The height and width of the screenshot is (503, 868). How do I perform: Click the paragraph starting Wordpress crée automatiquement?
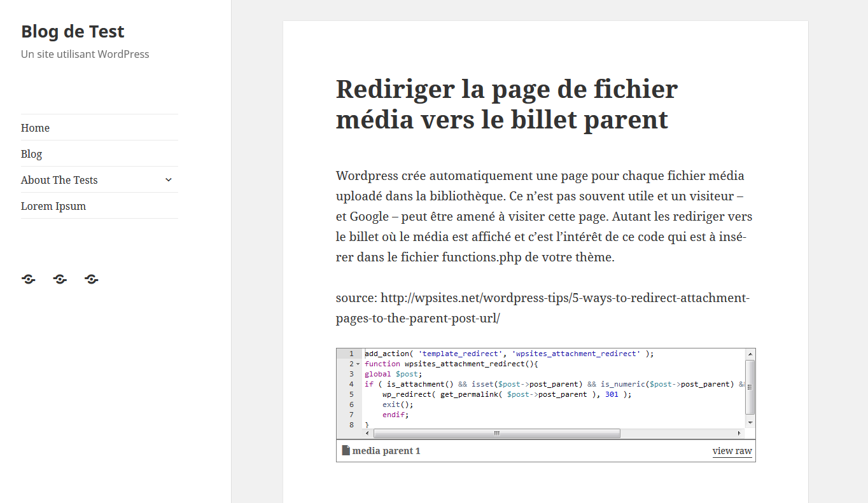[544, 216]
